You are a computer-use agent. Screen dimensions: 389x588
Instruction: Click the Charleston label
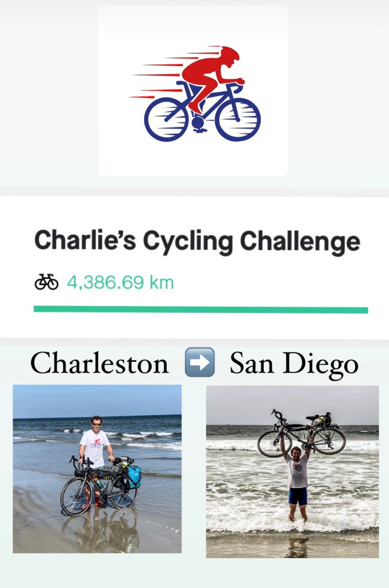tap(99, 363)
